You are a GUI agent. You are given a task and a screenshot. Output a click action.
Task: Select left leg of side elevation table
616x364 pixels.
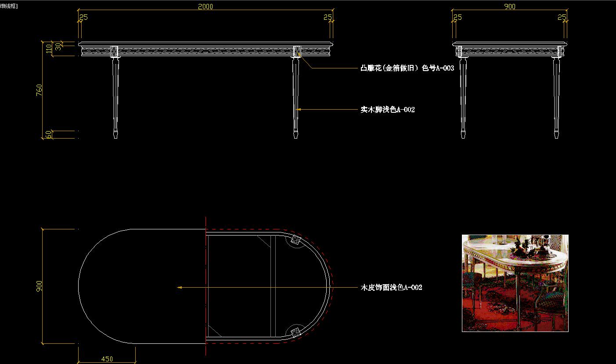tap(463, 98)
